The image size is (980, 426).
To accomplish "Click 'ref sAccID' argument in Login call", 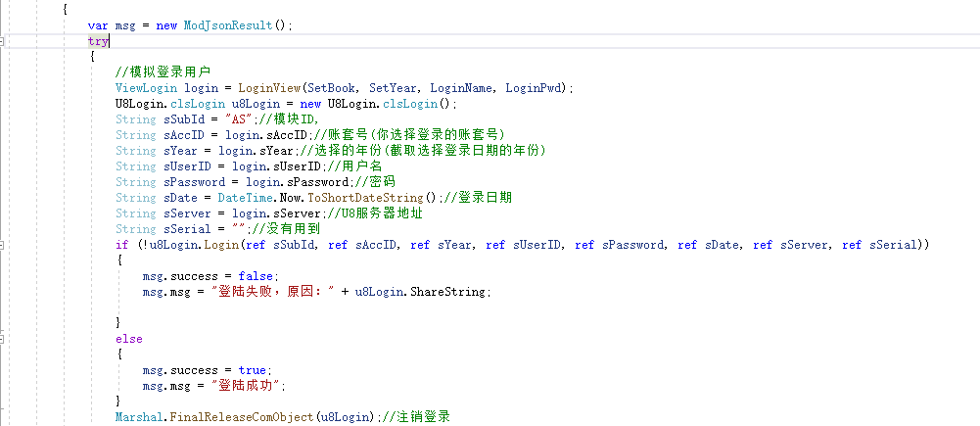I will (362, 245).
